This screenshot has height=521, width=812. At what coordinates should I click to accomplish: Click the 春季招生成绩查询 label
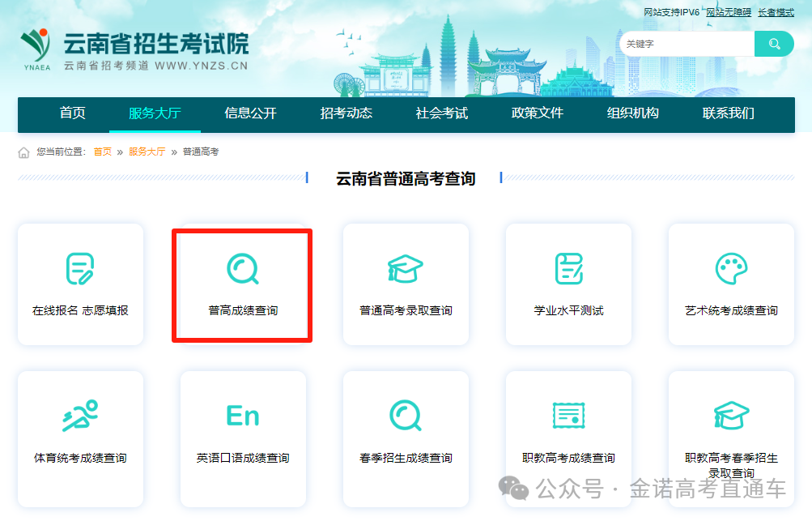pyautogui.click(x=406, y=459)
